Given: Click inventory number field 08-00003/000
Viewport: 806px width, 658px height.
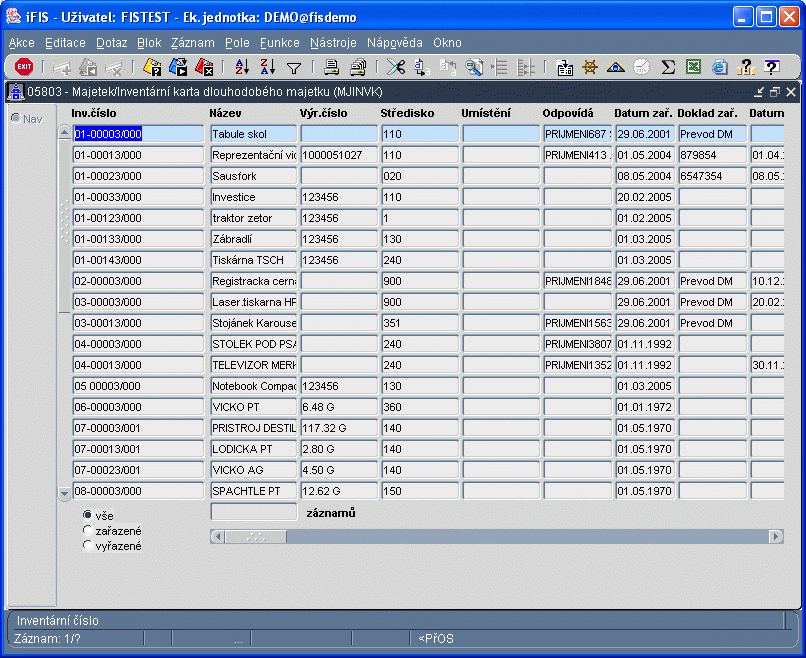Looking at the screenshot, I should click(x=138, y=491).
